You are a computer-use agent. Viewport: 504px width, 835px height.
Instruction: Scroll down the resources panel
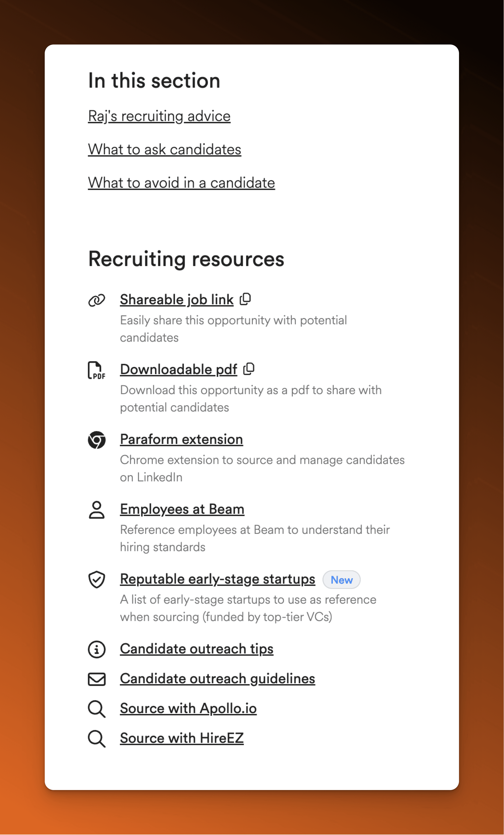tap(252, 775)
